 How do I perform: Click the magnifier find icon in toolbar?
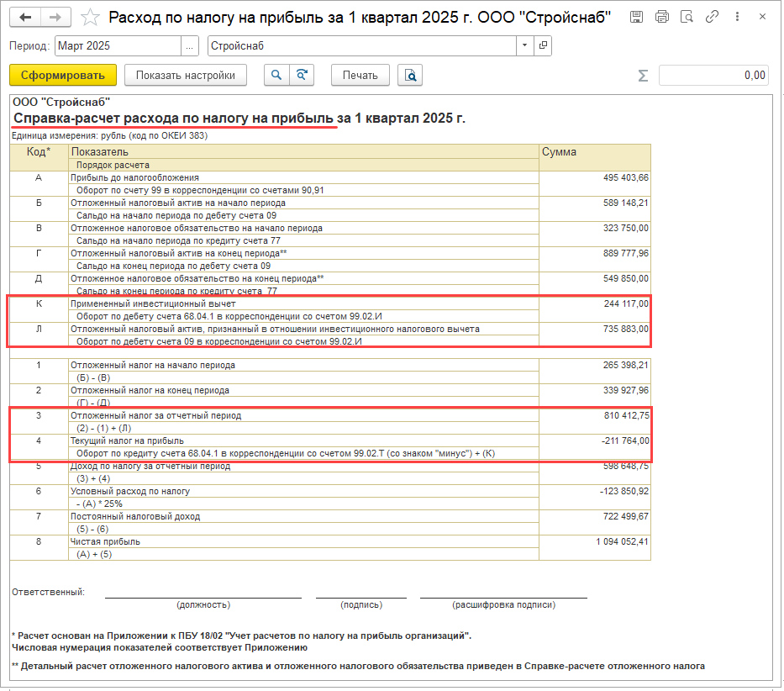[x=276, y=75]
